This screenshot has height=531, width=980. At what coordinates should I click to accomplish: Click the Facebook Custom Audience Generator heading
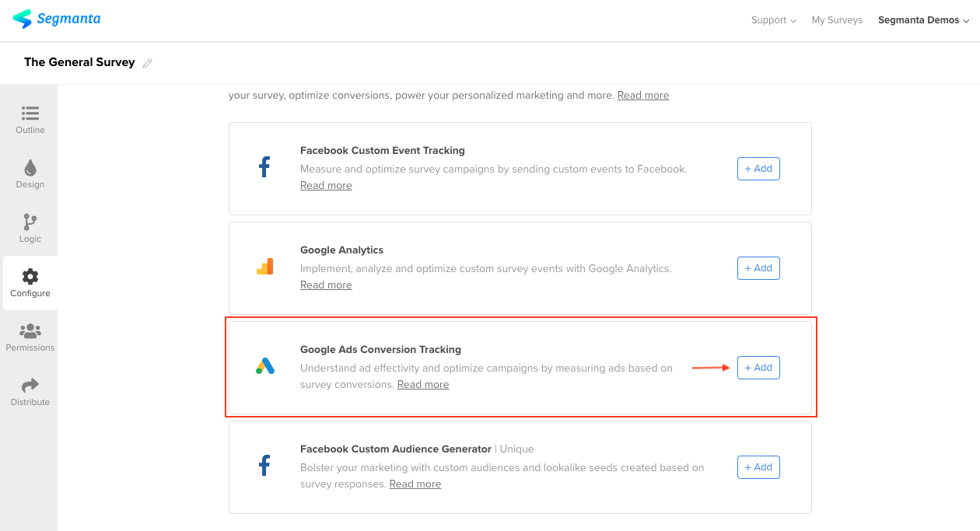(396, 449)
